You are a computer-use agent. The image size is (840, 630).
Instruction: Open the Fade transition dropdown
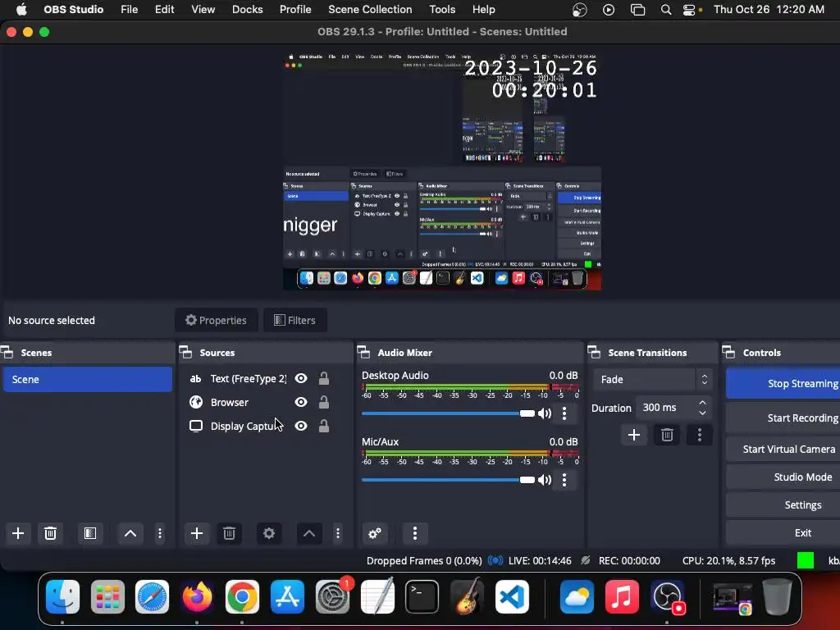[652, 379]
